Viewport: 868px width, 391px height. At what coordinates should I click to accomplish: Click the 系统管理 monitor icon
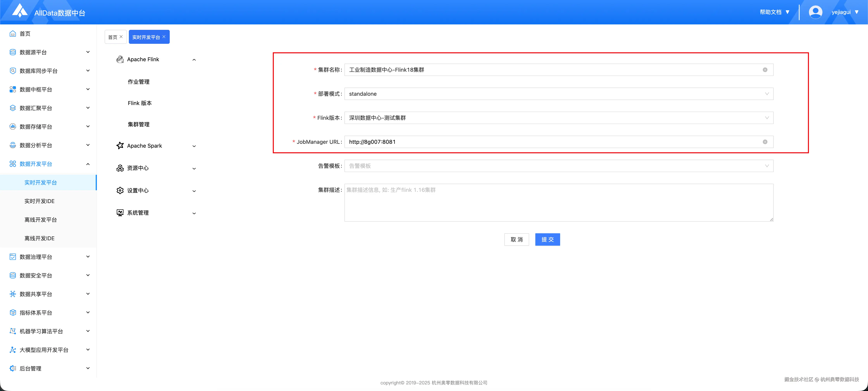[120, 213]
